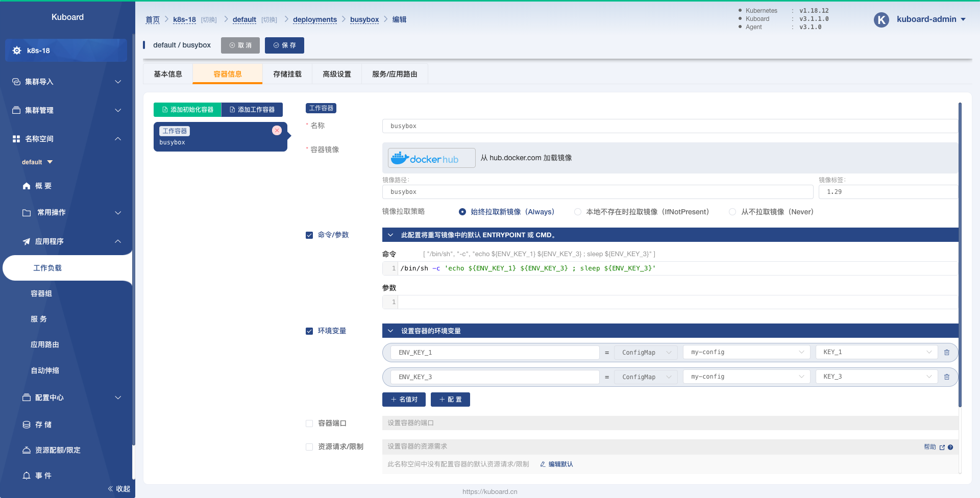Click the 保存 save button

click(x=284, y=45)
